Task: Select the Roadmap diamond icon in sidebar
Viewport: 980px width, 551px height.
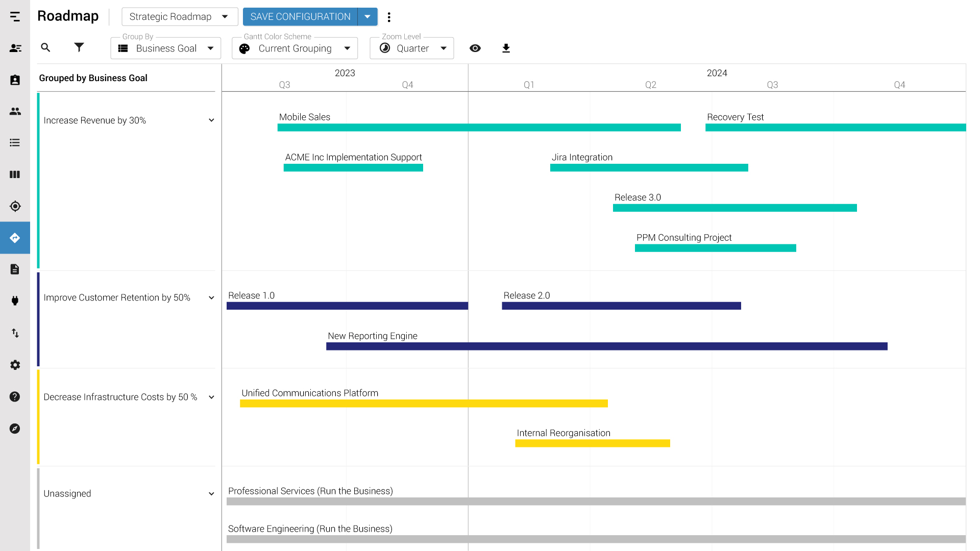Action: [15, 237]
